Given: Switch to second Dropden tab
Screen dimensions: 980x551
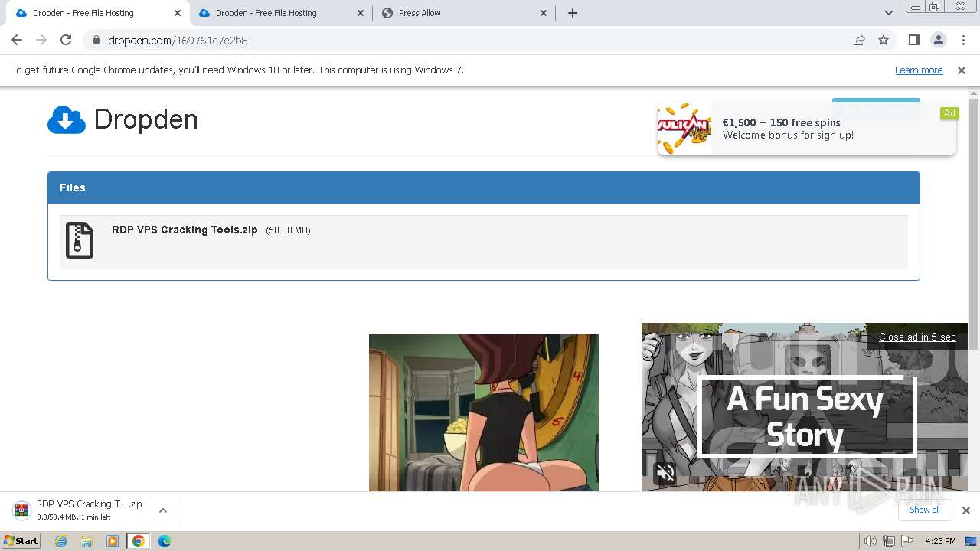Looking at the screenshot, I should (282, 13).
